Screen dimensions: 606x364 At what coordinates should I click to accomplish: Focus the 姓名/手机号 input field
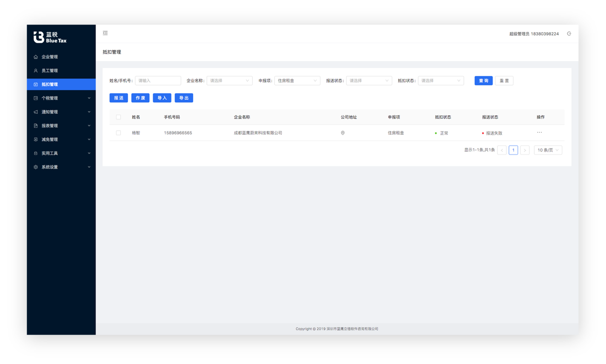click(158, 81)
